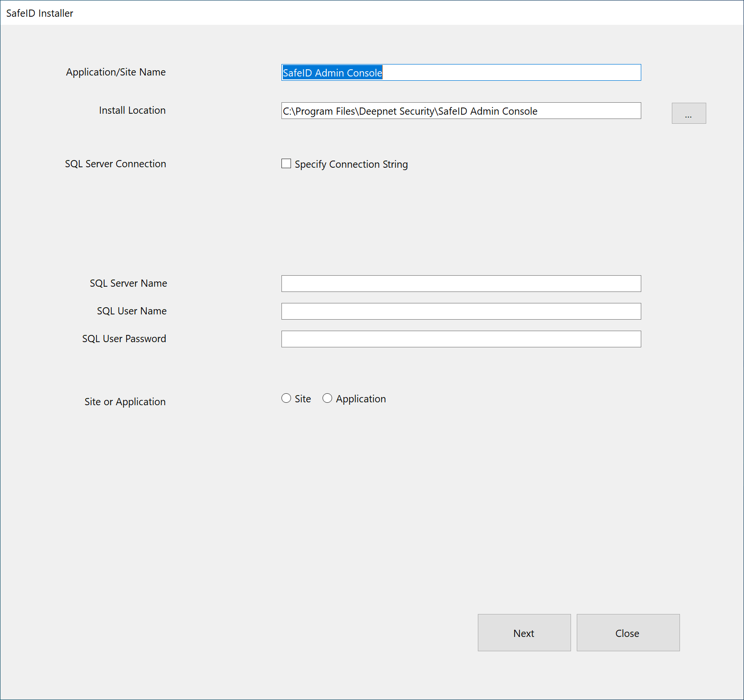Click the "SQL Server Name" label
This screenshot has width=744, height=700.
tap(128, 283)
